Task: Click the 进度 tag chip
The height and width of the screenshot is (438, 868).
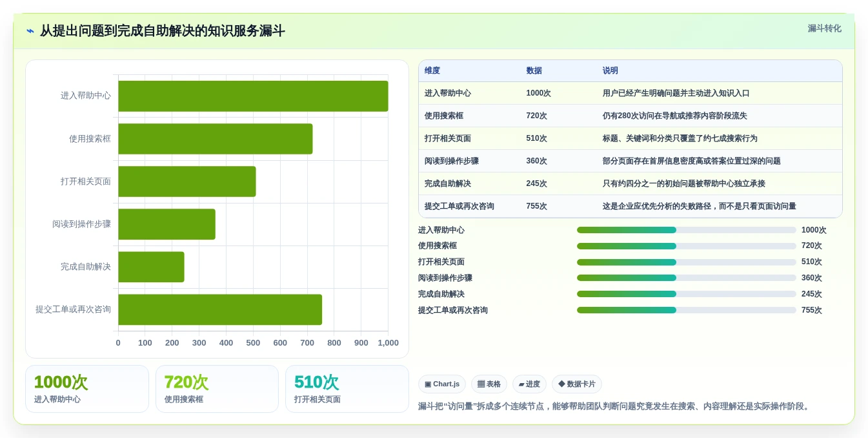Action: [529, 384]
